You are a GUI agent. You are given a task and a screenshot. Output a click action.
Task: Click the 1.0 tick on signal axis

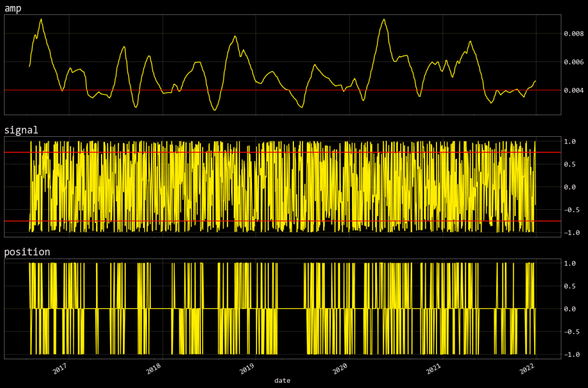click(570, 141)
